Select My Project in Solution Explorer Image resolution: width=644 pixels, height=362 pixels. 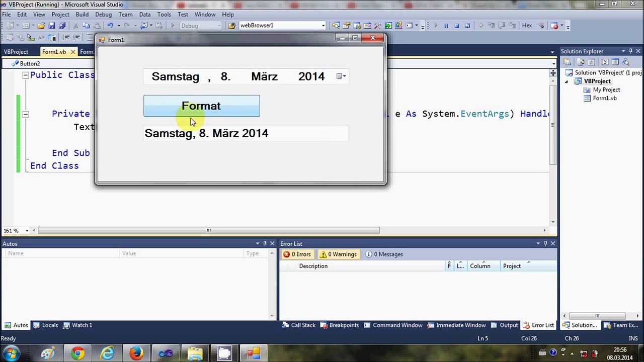click(606, 90)
